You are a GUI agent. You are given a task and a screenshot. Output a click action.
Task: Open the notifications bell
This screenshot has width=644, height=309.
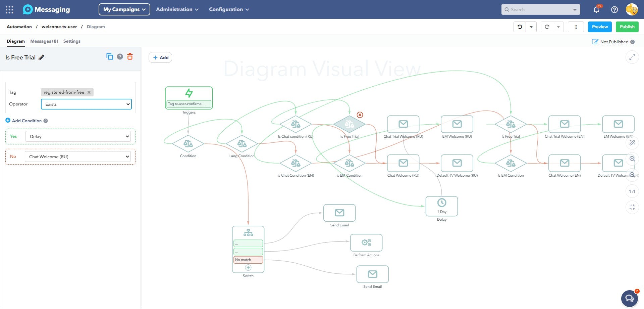point(596,9)
